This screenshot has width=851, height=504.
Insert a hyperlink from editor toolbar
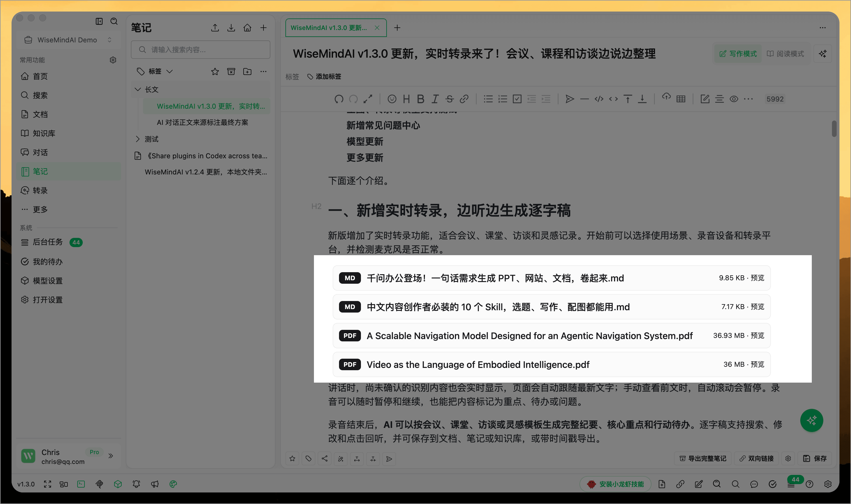click(x=464, y=99)
